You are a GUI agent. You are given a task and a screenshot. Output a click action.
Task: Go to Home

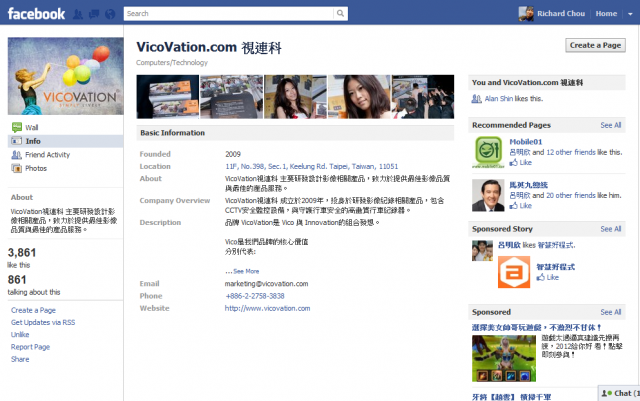click(x=606, y=13)
